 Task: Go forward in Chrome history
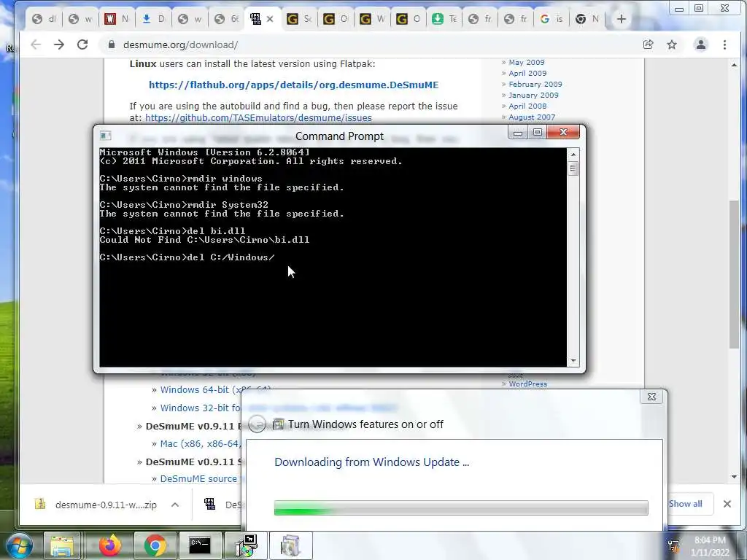[x=59, y=44]
